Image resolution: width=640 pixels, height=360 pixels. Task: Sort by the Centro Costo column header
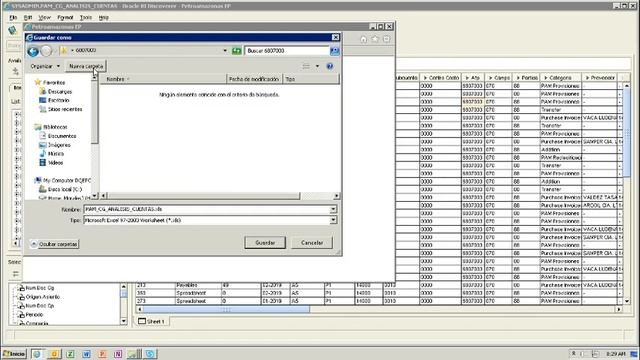coord(440,78)
